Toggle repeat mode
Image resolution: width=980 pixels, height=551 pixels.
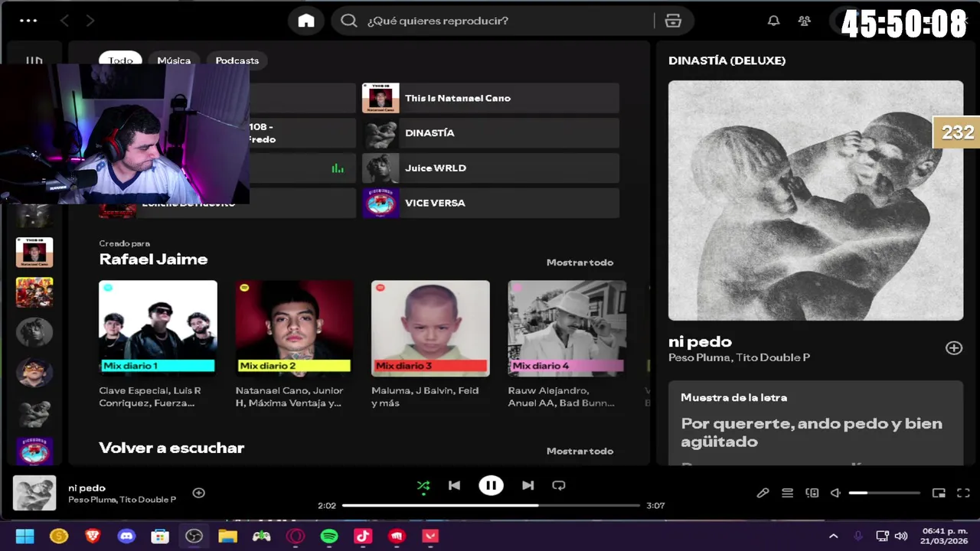point(559,485)
